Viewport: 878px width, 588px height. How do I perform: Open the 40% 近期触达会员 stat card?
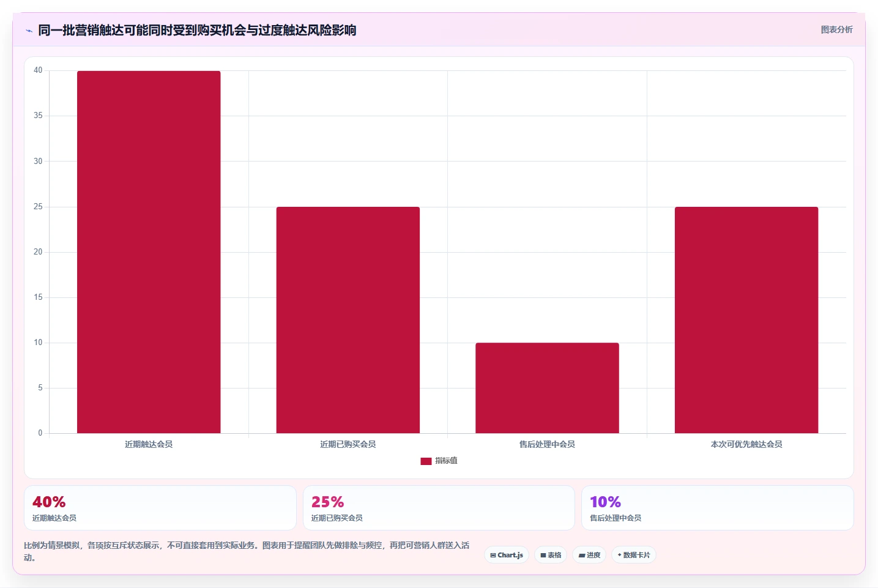[160, 508]
